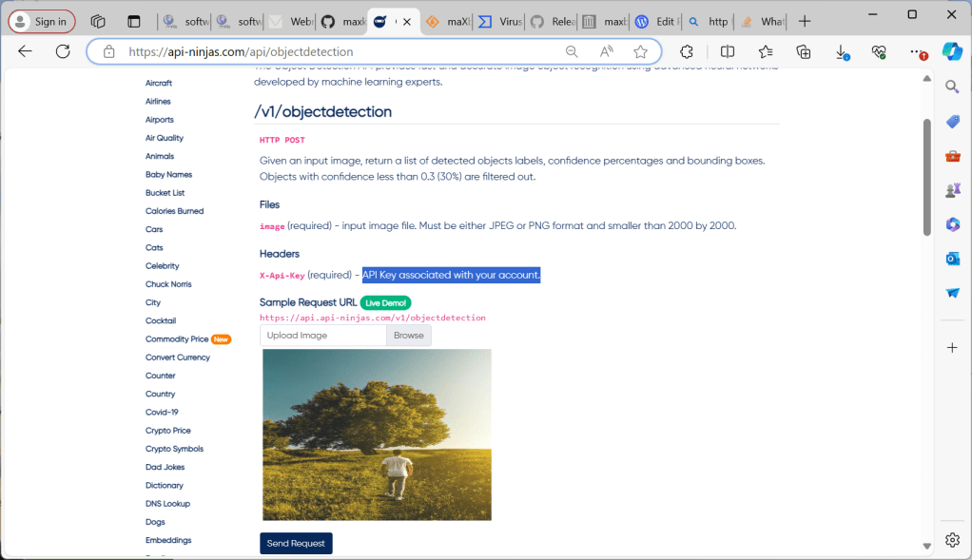This screenshot has width=972, height=560.
Task: Open the Outlook sidebar icon
Action: point(952,259)
